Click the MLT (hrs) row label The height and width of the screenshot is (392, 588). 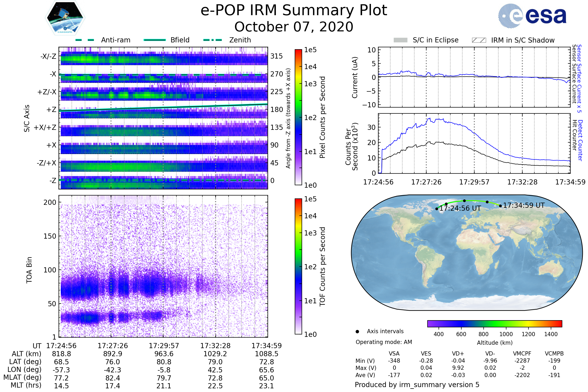[x=26, y=385]
